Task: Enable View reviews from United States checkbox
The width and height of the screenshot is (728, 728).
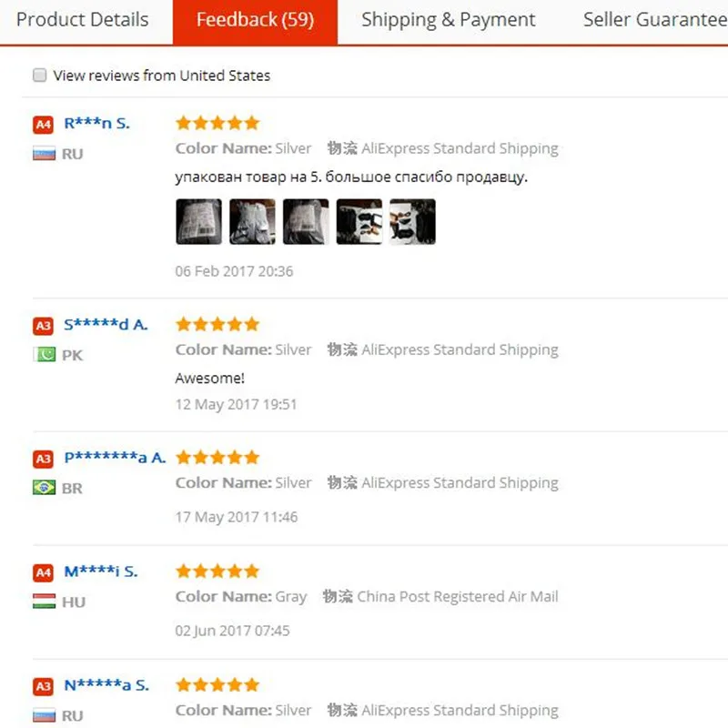Action: coord(40,76)
